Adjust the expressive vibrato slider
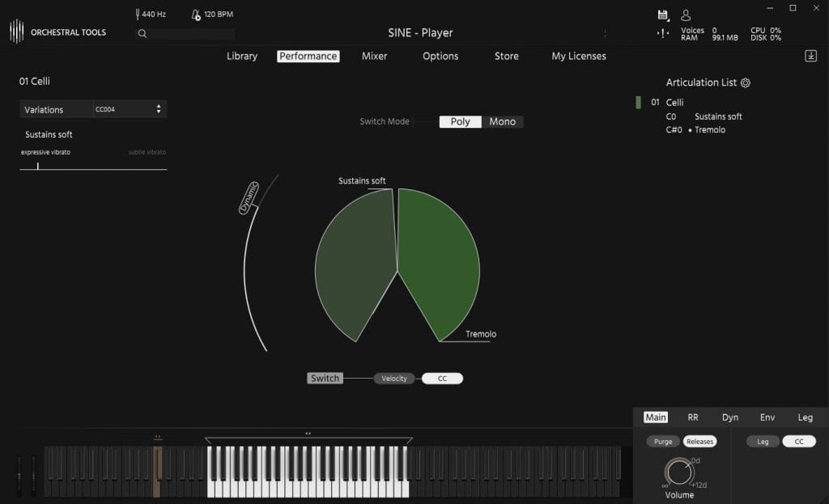 point(37,163)
